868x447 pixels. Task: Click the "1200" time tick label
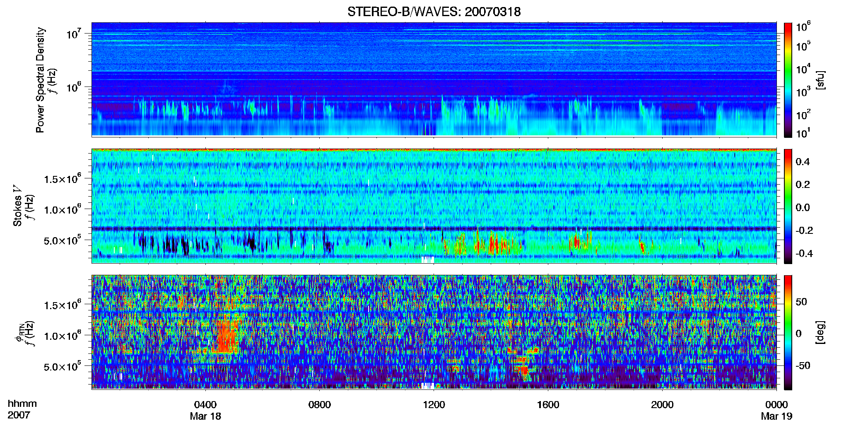(434, 405)
